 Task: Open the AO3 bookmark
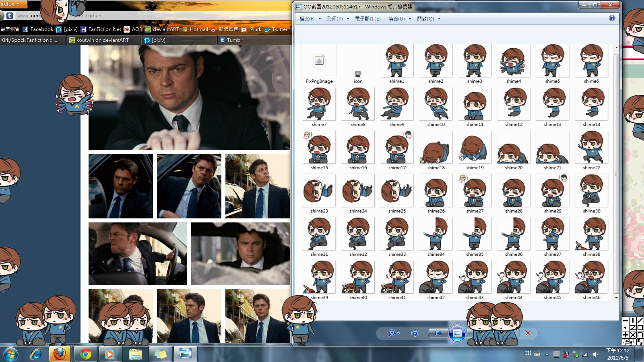[x=133, y=29]
